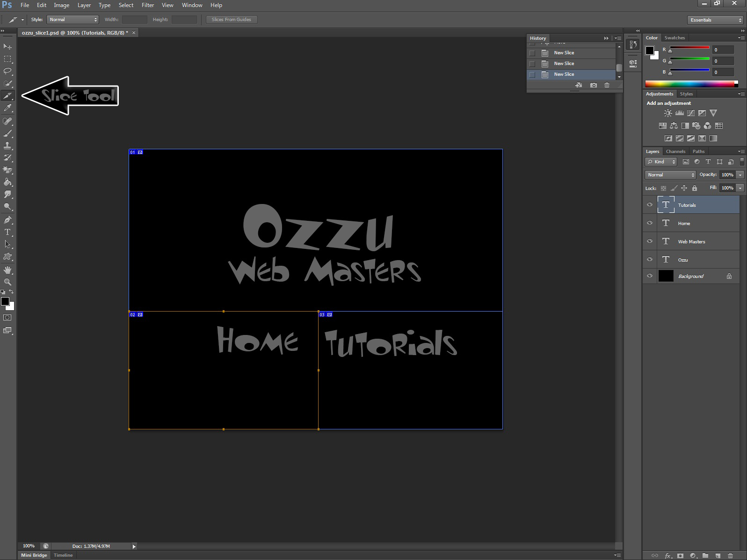Toggle Quick Mask mode
Image resolution: width=747 pixels, height=560 pixels.
7,318
